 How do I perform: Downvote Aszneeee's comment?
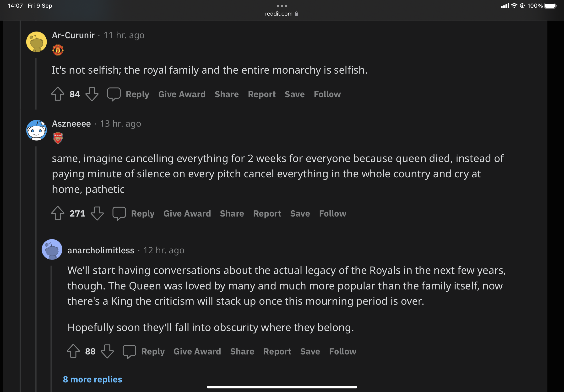point(97,213)
